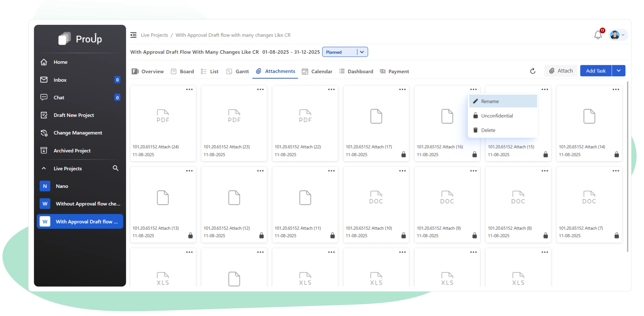Refresh the attachments list
This screenshot has width=644, height=316.
point(533,71)
